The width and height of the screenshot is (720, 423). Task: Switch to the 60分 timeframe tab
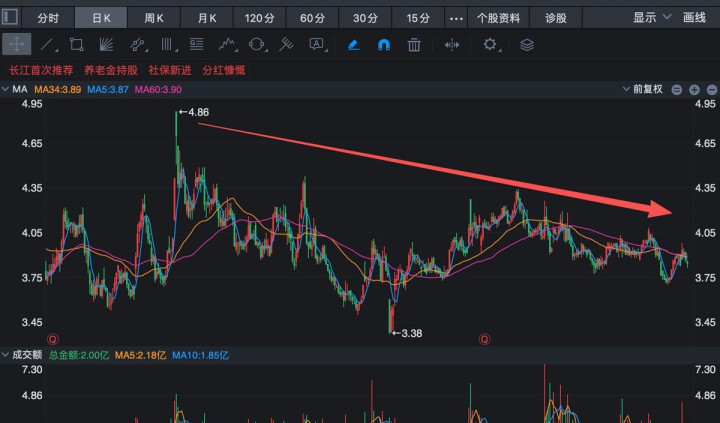(x=312, y=18)
